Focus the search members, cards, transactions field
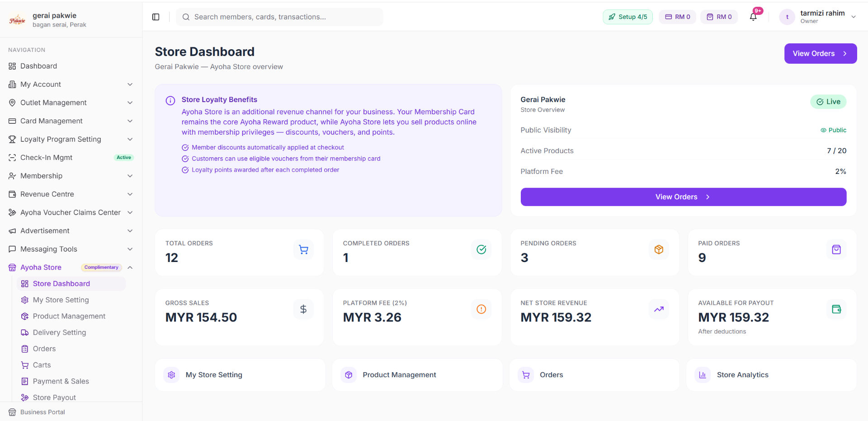Image resolution: width=868 pixels, height=421 pixels. coord(280,17)
